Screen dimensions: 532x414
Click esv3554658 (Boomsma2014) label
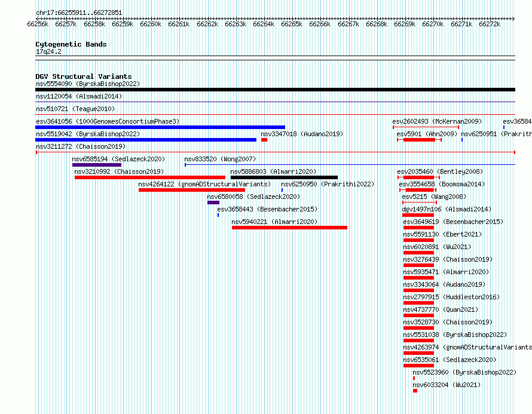(x=442, y=184)
